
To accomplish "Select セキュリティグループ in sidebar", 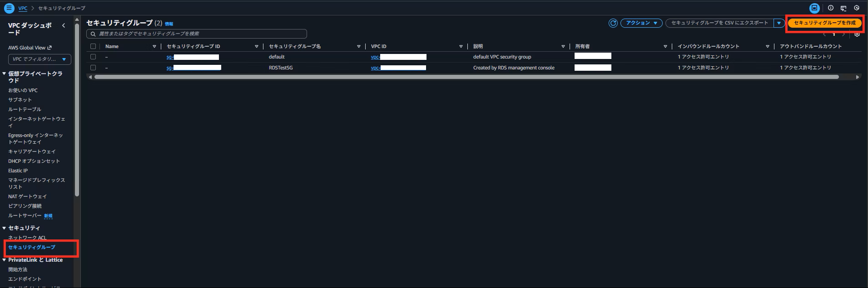I will pyautogui.click(x=32, y=247).
